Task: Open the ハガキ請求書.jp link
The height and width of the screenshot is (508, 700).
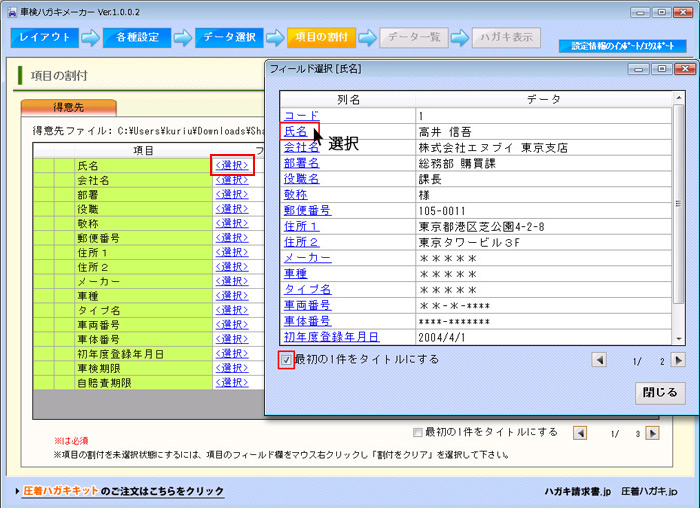Action: [578, 491]
